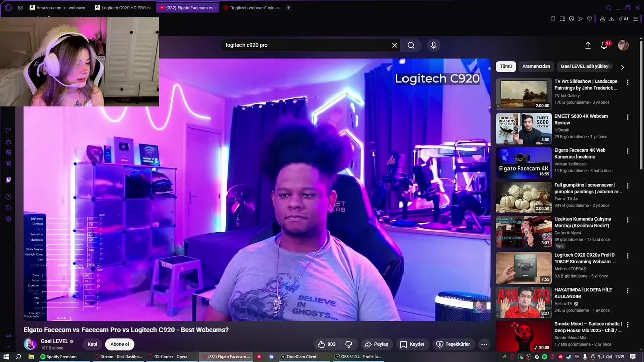Open the three-dot more actions under video
The image size is (644, 362).
coord(484,344)
